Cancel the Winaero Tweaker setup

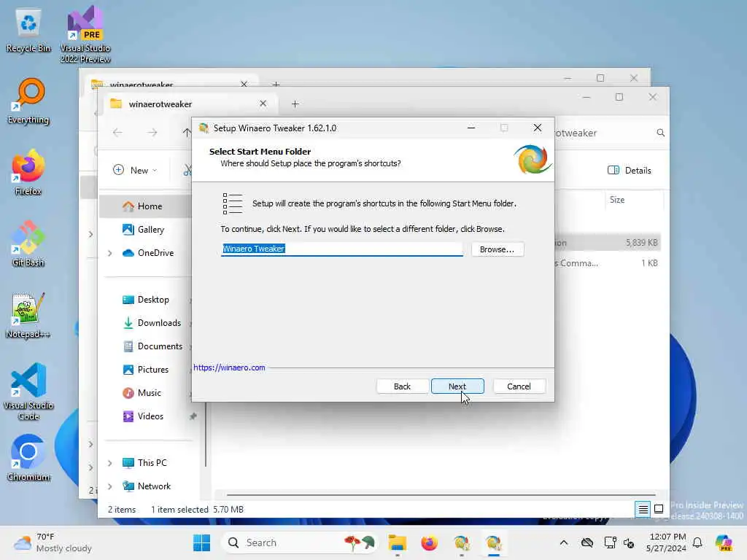click(x=519, y=386)
